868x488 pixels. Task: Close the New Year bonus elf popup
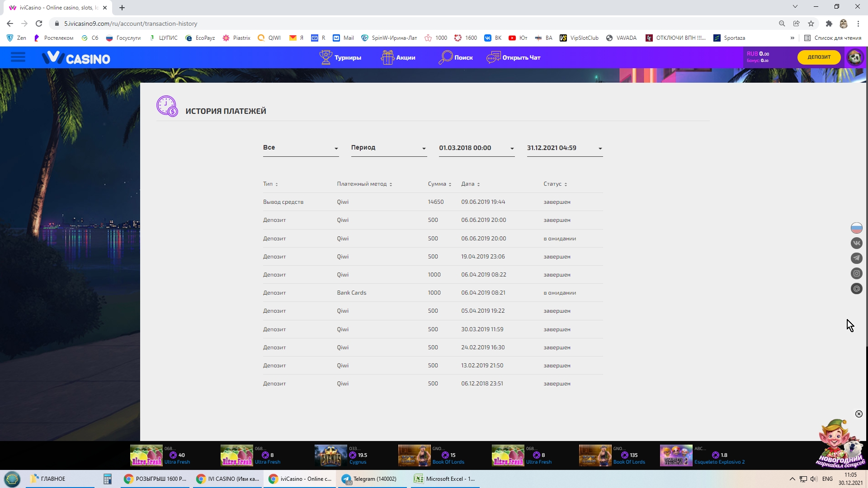[x=859, y=414]
